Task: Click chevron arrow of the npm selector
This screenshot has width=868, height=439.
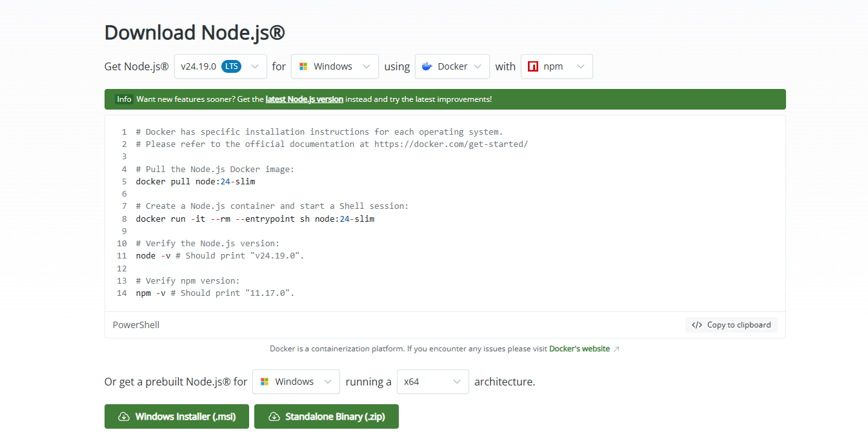Action: tap(581, 66)
